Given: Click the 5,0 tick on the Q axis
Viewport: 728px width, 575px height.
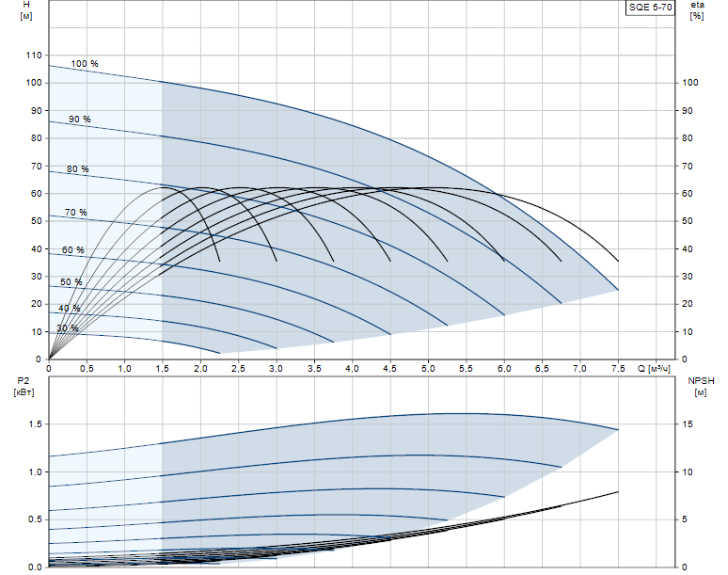Looking at the screenshot, I should [x=428, y=369].
